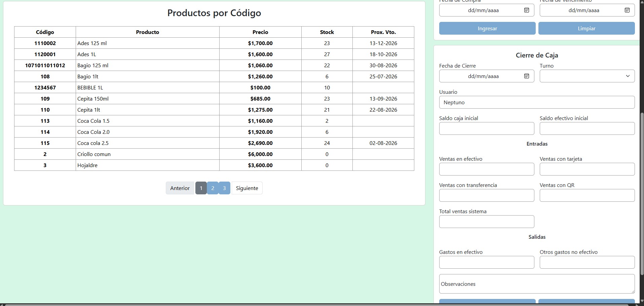Click the Ingresar button
The image size is (644, 306).
point(487,28)
